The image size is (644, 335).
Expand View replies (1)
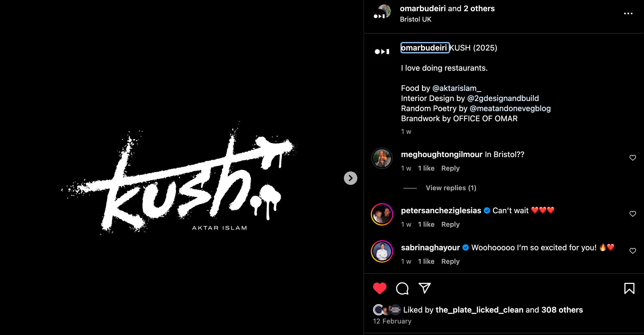coord(451,188)
